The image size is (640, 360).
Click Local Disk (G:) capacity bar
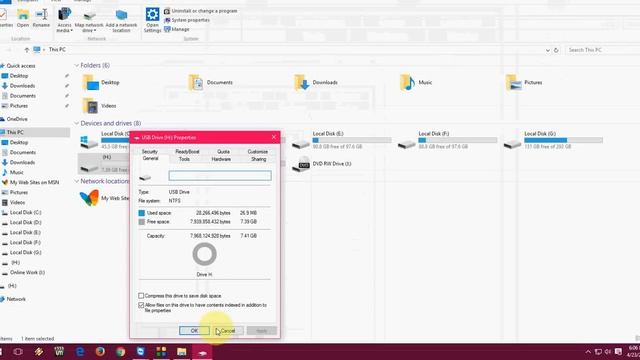coord(563,140)
